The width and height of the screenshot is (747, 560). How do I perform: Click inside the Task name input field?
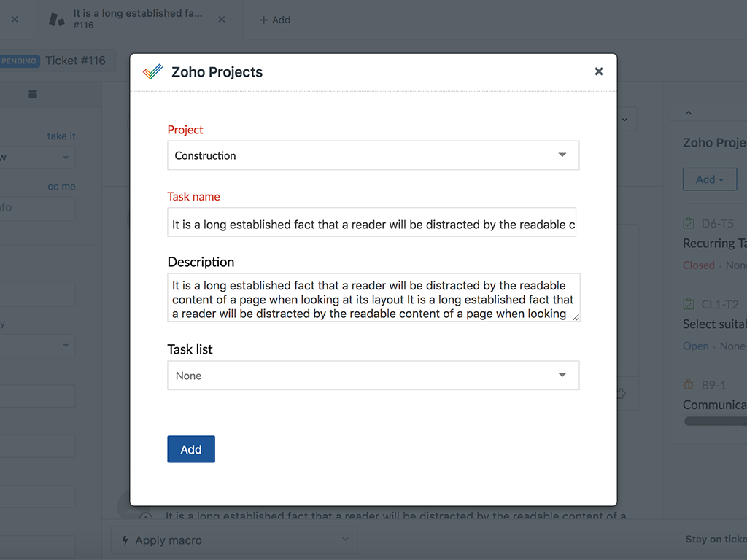pyautogui.click(x=373, y=224)
